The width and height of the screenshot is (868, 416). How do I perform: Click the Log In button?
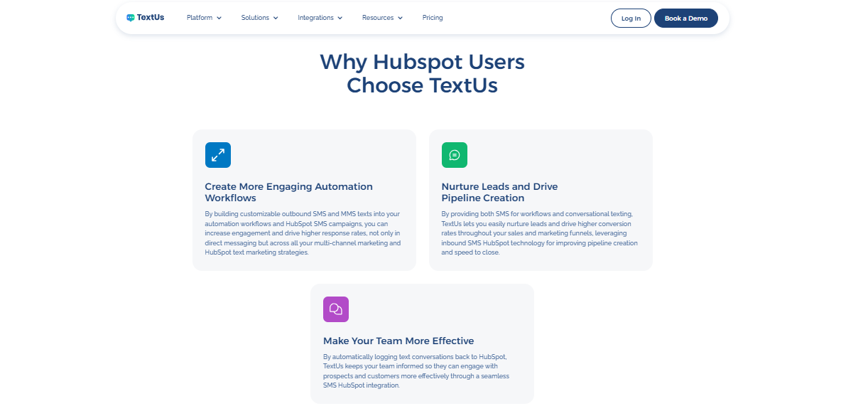click(631, 18)
